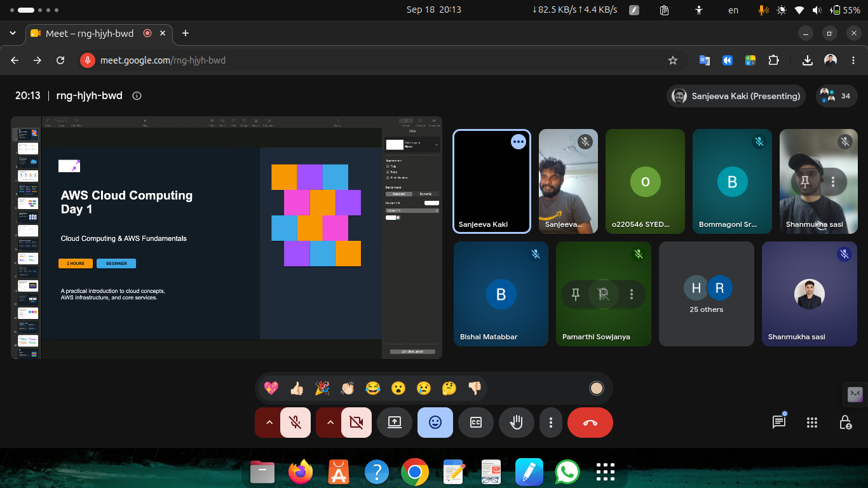Send the thumbs down reaction
The width and height of the screenshot is (868, 488).
point(475,388)
